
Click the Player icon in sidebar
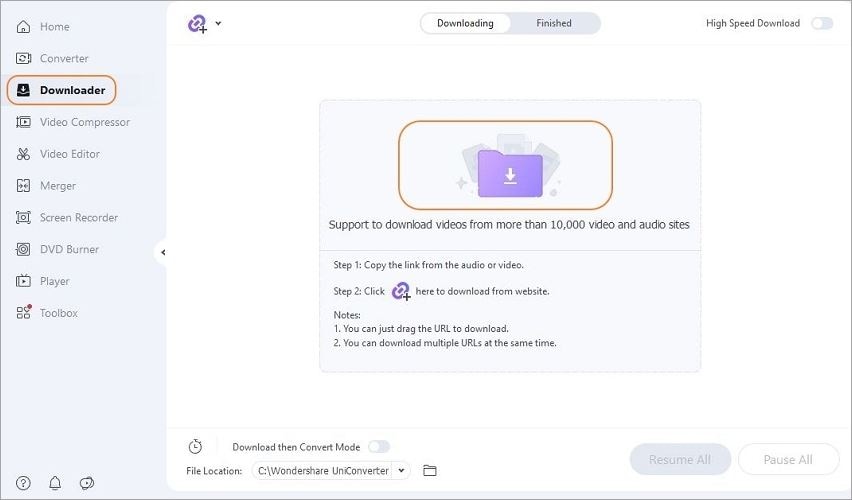coord(23,281)
